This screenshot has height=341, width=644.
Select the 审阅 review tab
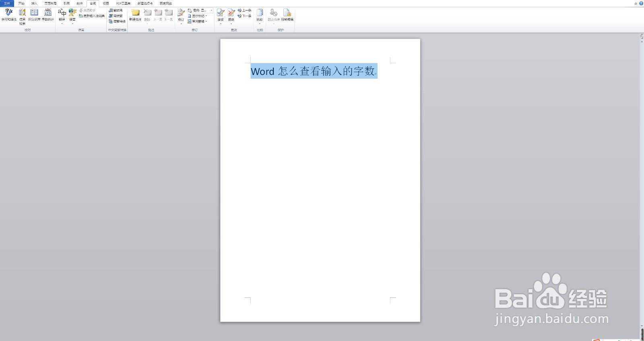pos(93,3)
